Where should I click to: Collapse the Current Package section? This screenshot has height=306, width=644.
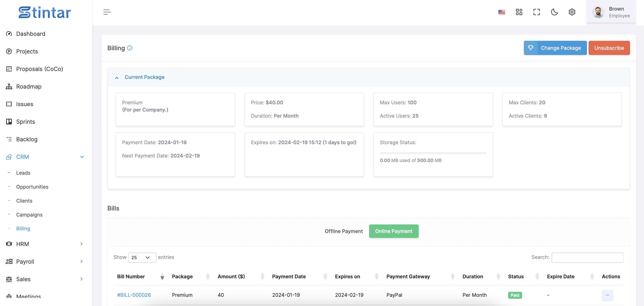click(117, 78)
